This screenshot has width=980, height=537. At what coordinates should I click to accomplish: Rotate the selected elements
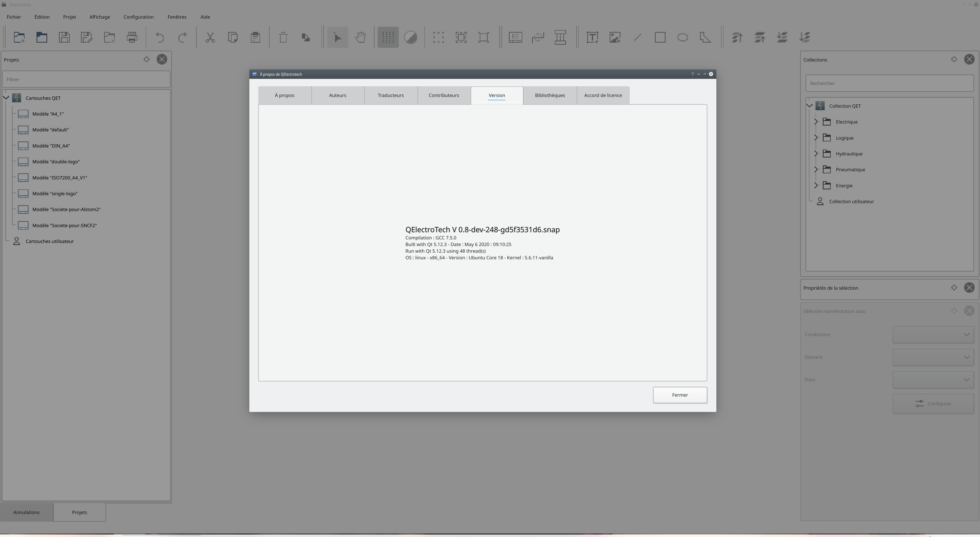pos(306,37)
